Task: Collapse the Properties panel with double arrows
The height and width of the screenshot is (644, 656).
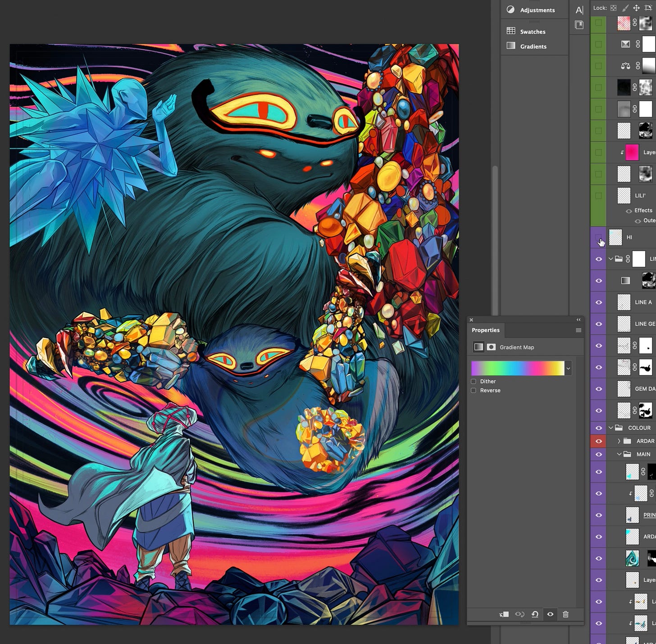Action: click(x=579, y=320)
